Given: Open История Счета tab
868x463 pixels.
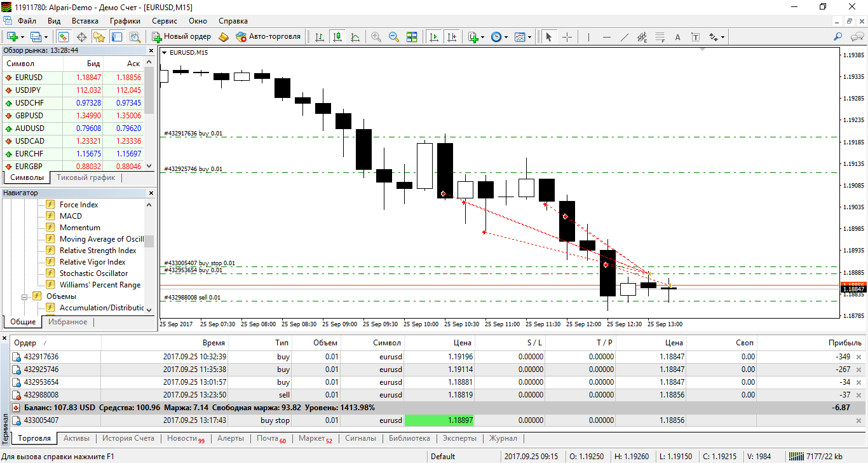Looking at the screenshot, I should point(128,438).
